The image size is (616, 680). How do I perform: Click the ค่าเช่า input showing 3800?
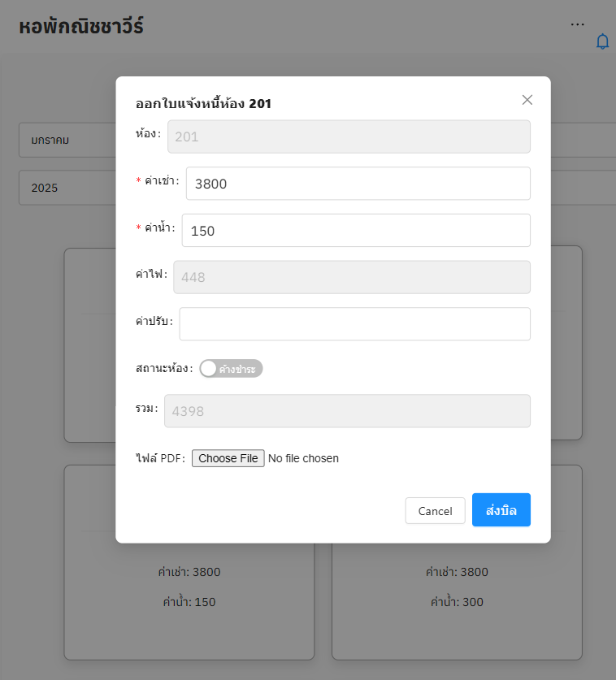tap(358, 184)
